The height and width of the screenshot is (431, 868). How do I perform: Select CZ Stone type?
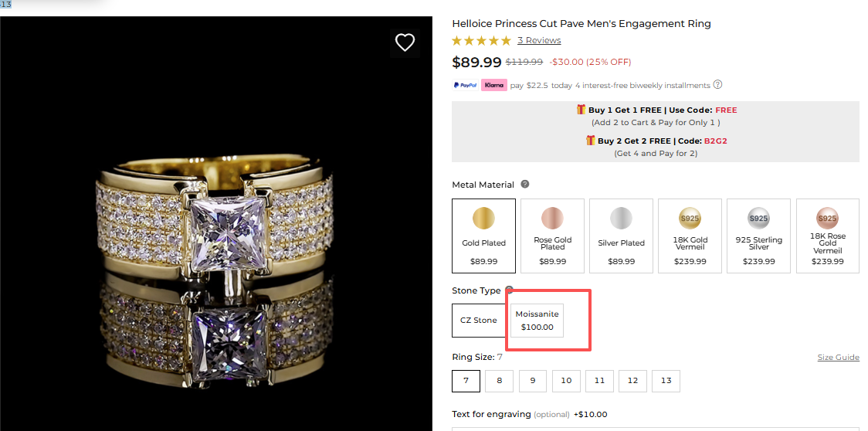click(478, 320)
